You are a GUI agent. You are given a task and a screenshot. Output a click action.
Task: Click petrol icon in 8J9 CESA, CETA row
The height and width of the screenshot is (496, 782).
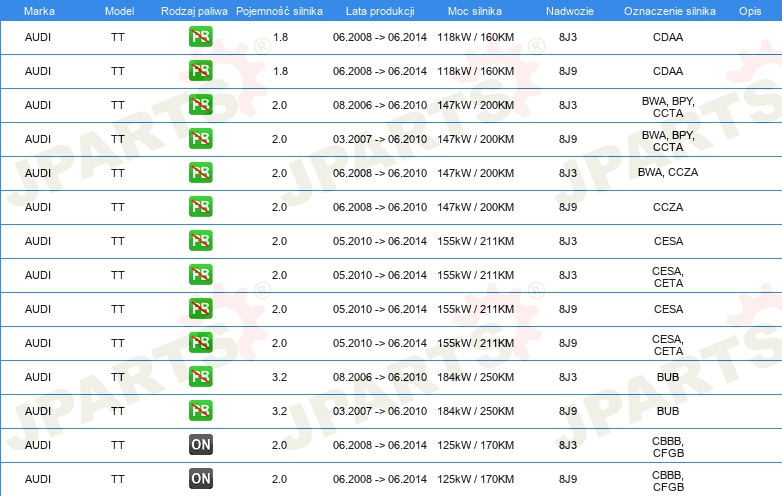coord(200,343)
